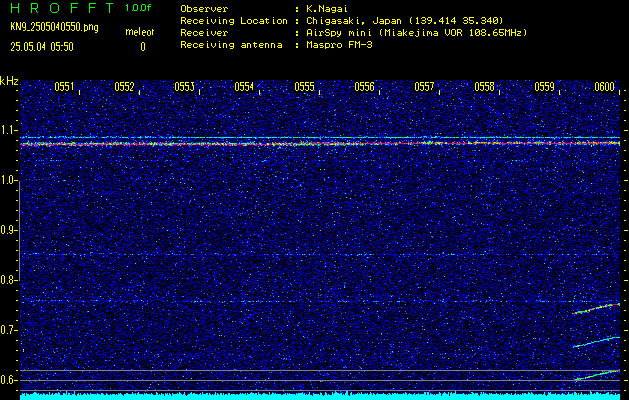Click the 0555 time marker

[x=304, y=87]
